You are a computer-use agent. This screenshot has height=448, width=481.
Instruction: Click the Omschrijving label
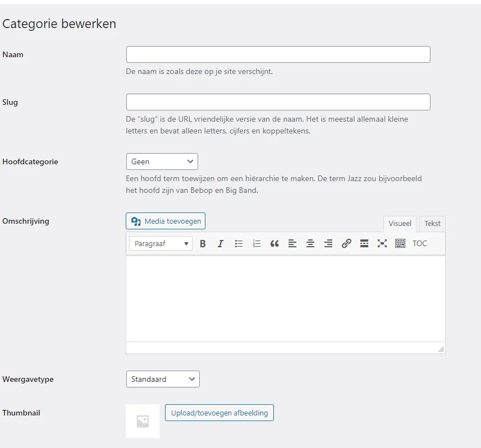26,221
